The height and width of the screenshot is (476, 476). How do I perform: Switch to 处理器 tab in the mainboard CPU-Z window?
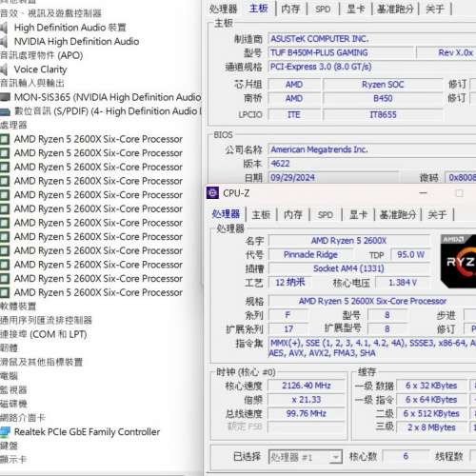223,9
